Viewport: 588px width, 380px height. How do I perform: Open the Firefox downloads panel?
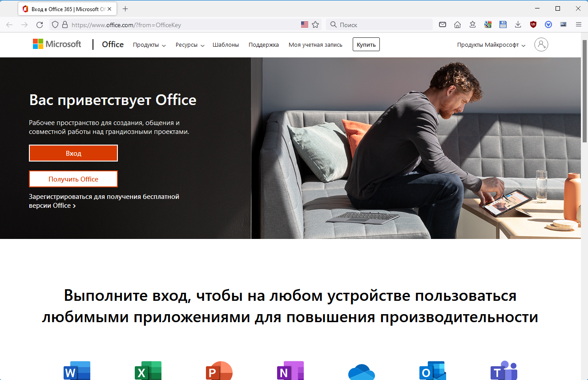tap(518, 25)
